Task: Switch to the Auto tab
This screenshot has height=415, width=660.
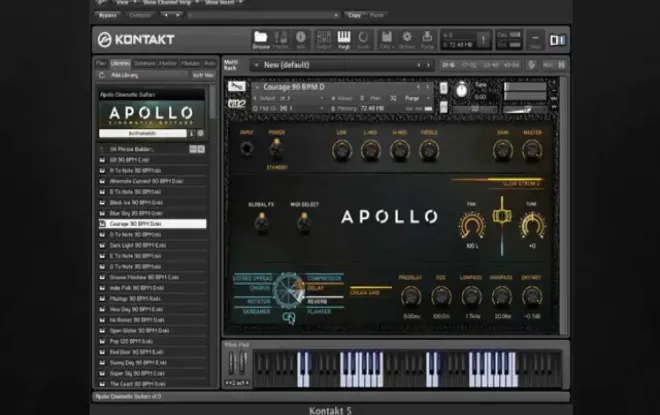Action: [x=210, y=64]
